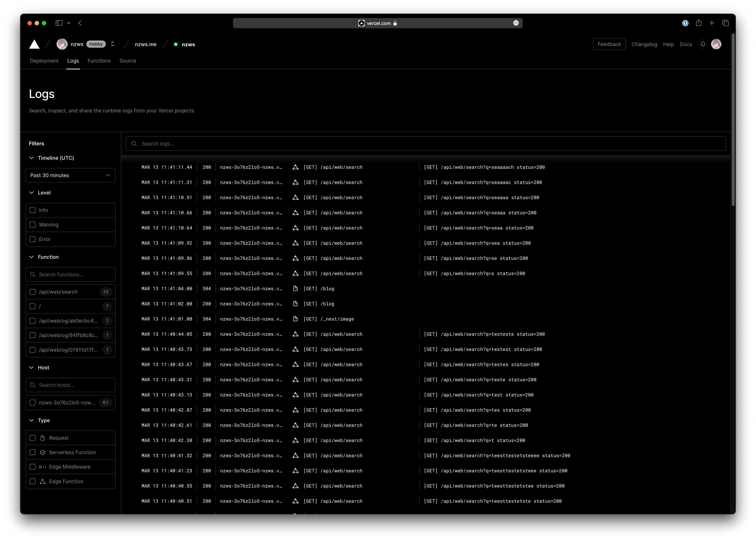Toggle the Safari sidebar icon
The height and width of the screenshot is (541, 756).
click(x=59, y=23)
